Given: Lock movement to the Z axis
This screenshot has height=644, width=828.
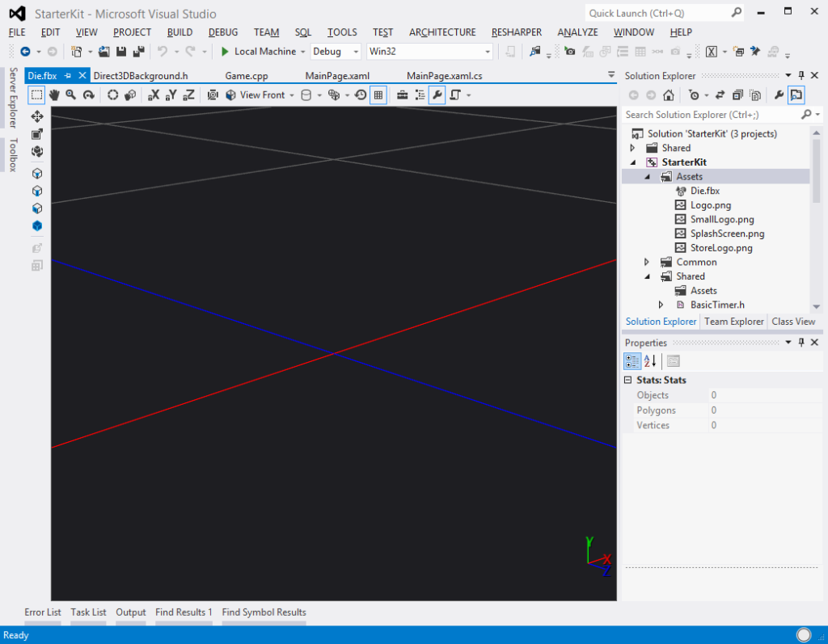Looking at the screenshot, I should click(188, 95).
